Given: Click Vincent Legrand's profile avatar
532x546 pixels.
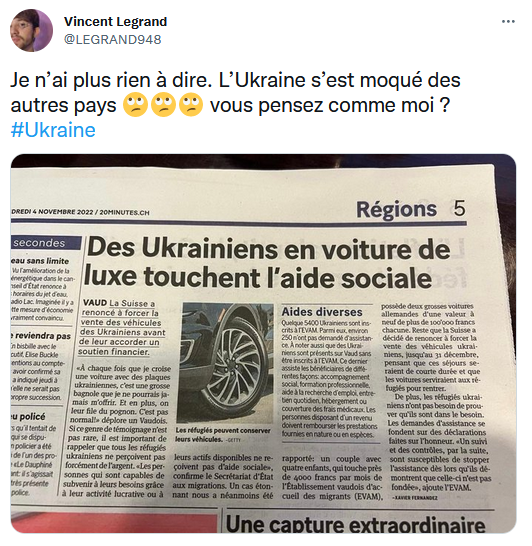Looking at the screenshot, I should click(x=31, y=30).
